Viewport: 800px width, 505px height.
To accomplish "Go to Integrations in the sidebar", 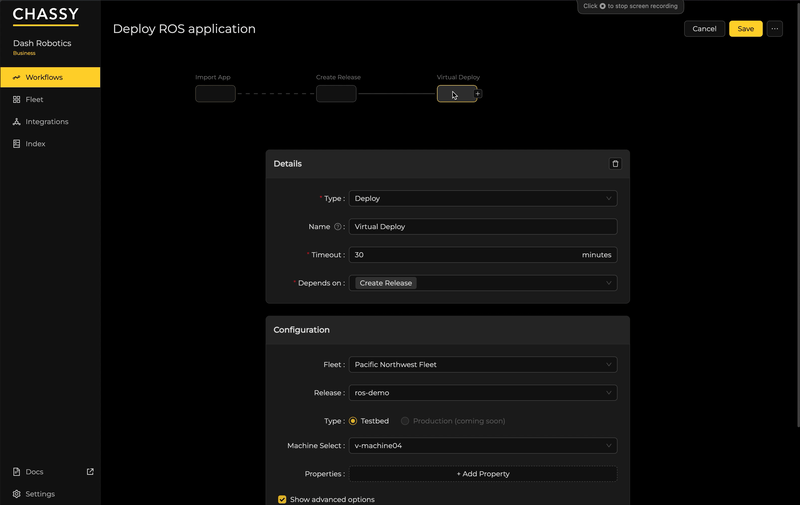I will point(50,121).
